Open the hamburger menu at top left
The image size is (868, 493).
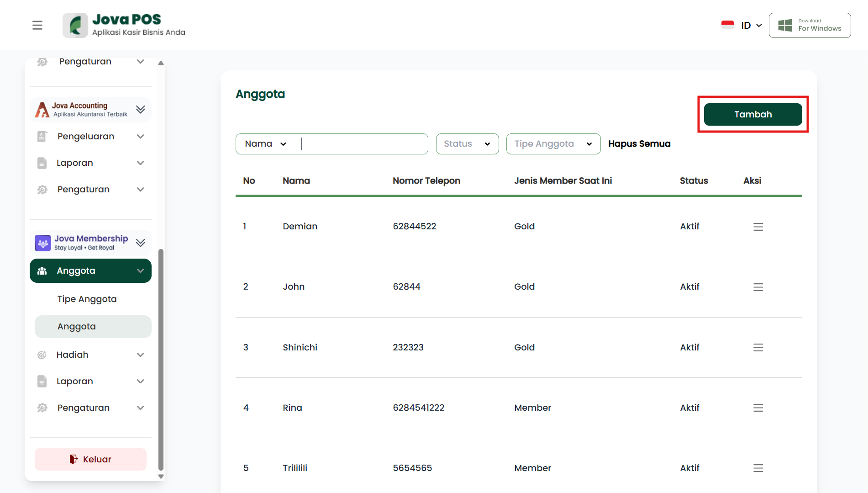click(37, 25)
